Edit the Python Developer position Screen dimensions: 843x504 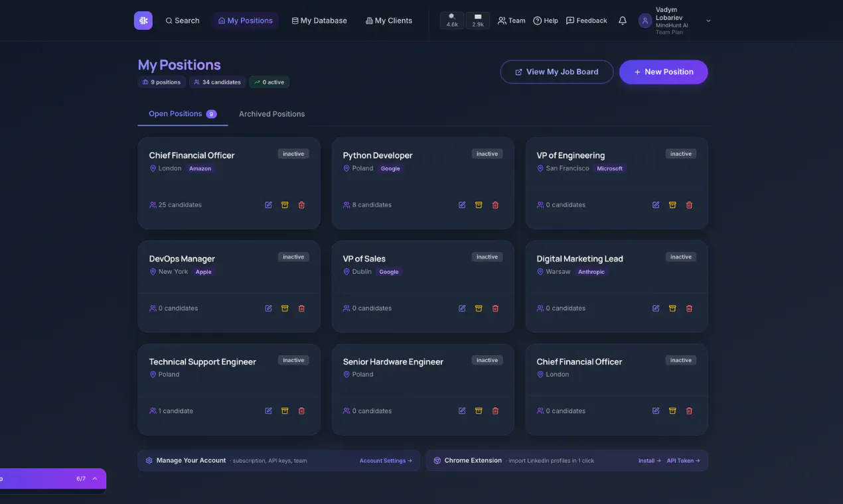[462, 205]
